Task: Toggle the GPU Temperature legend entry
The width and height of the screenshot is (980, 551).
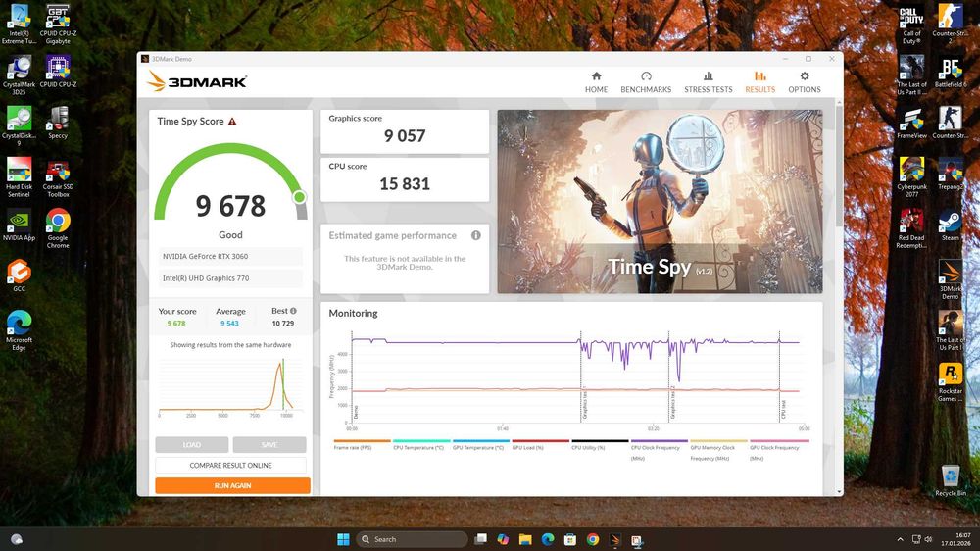Action: 480,445
